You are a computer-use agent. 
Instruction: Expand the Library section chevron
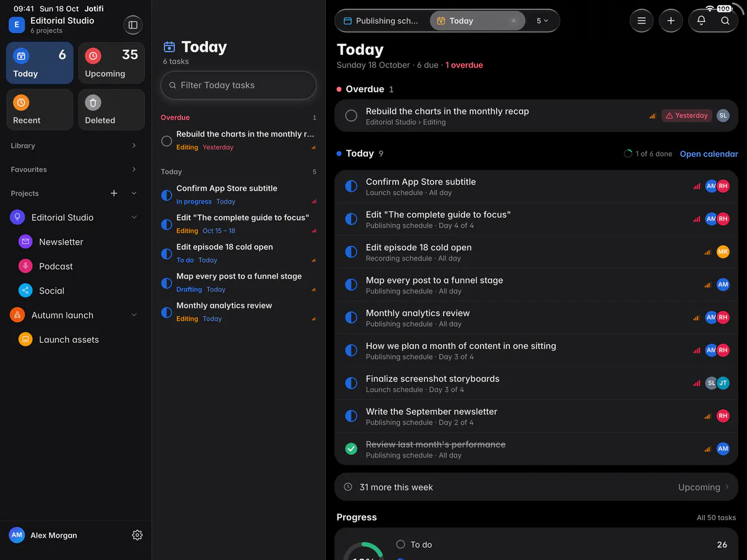134,146
